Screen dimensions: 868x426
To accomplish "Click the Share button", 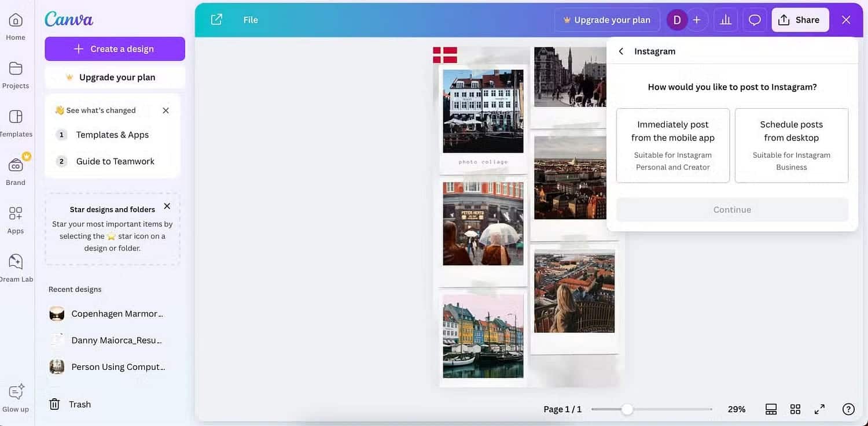I will (x=800, y=20).
